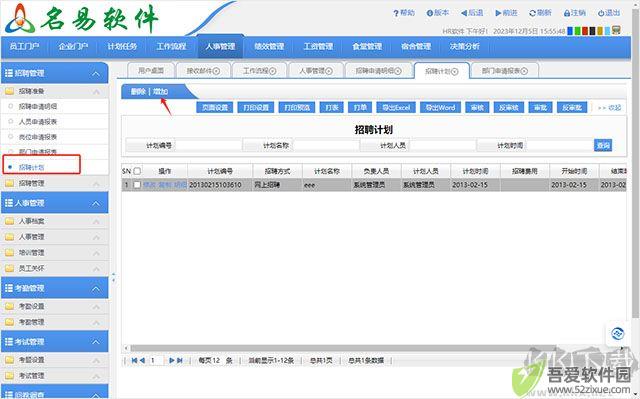Tick the checkbox for row 20130215103610
Image resolution: width=640 pixels, height=399 pixels.
pyautogui.click(x=137, y=185)
